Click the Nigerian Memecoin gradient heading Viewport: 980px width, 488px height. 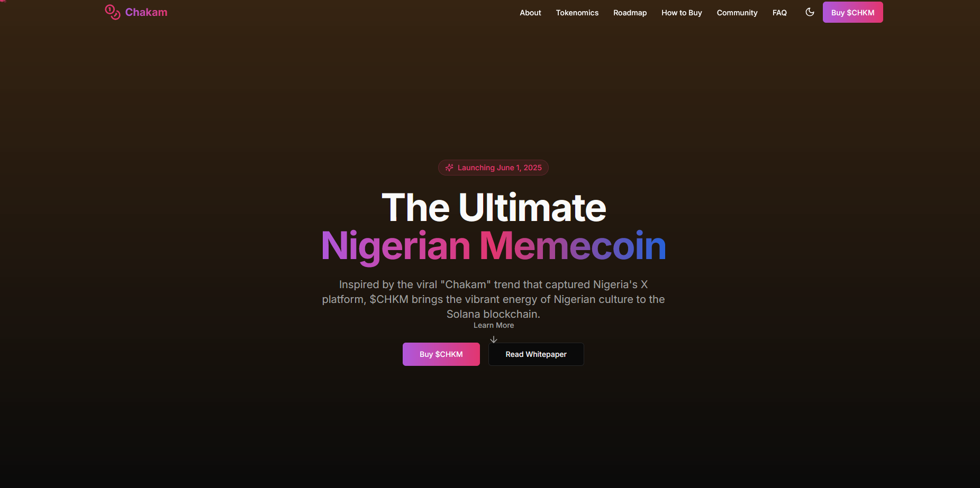click(494, 246)
